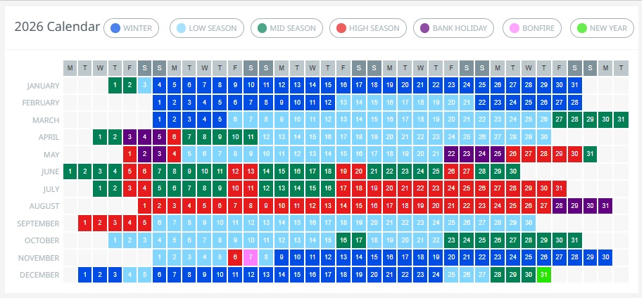Choose March 31 at the row end

coord(620,119)
